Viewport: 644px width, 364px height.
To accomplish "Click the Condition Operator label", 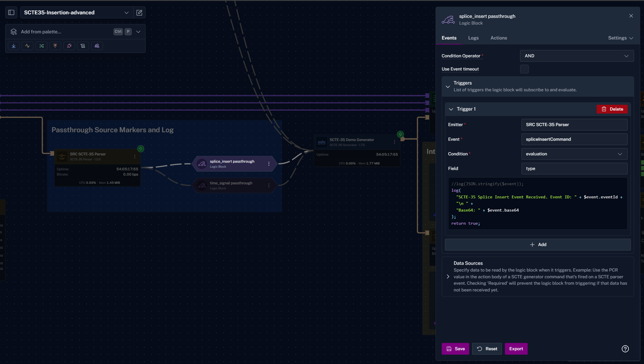I will pos(461,56).
